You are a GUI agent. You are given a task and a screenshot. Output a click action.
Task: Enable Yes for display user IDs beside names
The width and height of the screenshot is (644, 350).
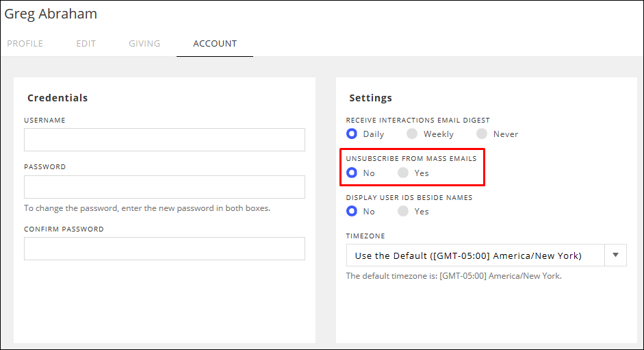pyautogui.click(x=404, y=212)
